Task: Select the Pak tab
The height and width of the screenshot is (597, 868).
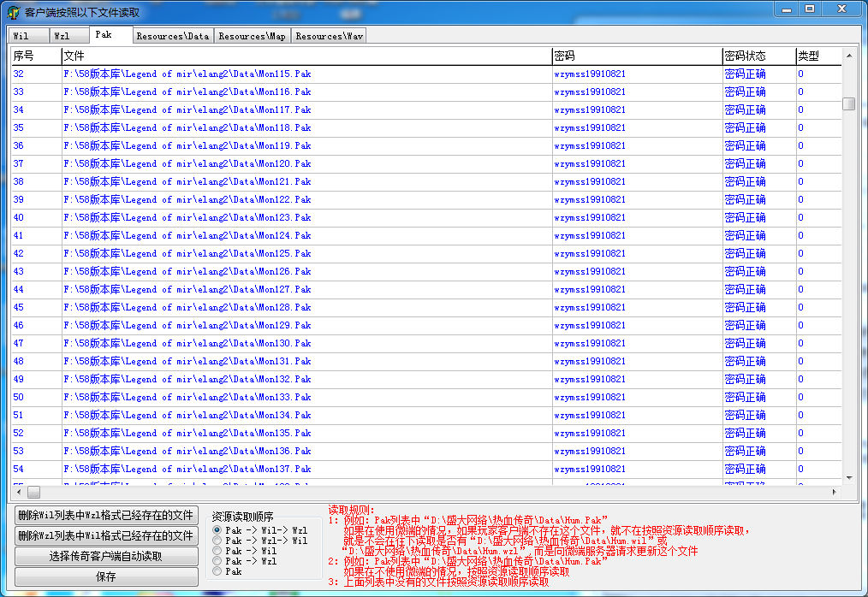Action: click(x=110, y=34)
